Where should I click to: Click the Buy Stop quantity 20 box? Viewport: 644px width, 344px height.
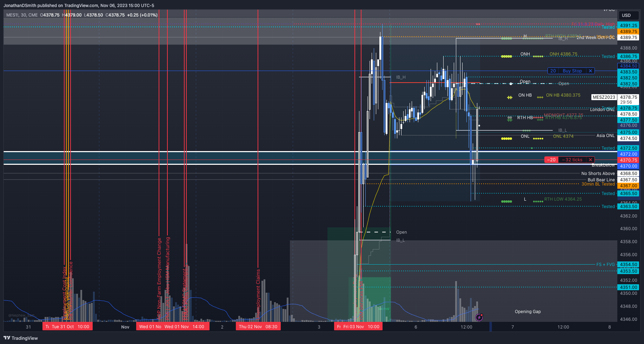(x=553, y=71)
